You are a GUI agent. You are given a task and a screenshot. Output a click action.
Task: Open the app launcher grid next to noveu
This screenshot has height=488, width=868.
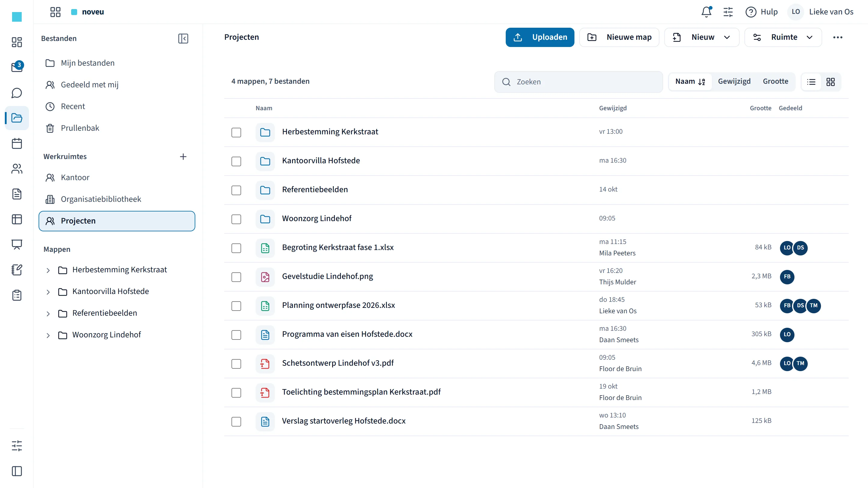click(x=55, y=12)
